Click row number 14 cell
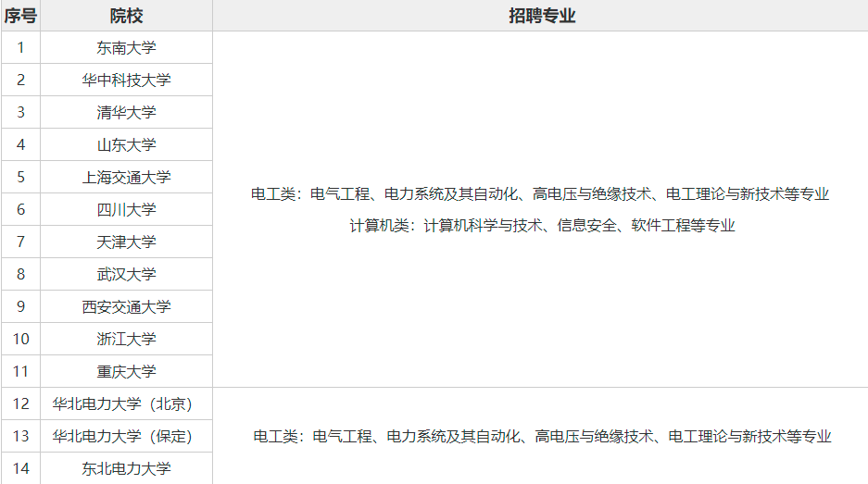The image size is (868, 484). coord(20,468)
